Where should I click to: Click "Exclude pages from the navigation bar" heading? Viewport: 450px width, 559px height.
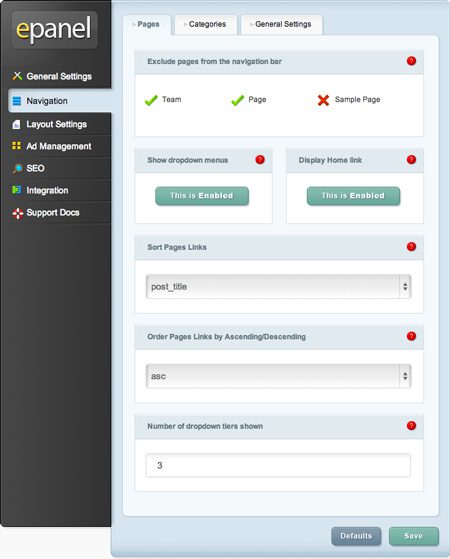214,61
